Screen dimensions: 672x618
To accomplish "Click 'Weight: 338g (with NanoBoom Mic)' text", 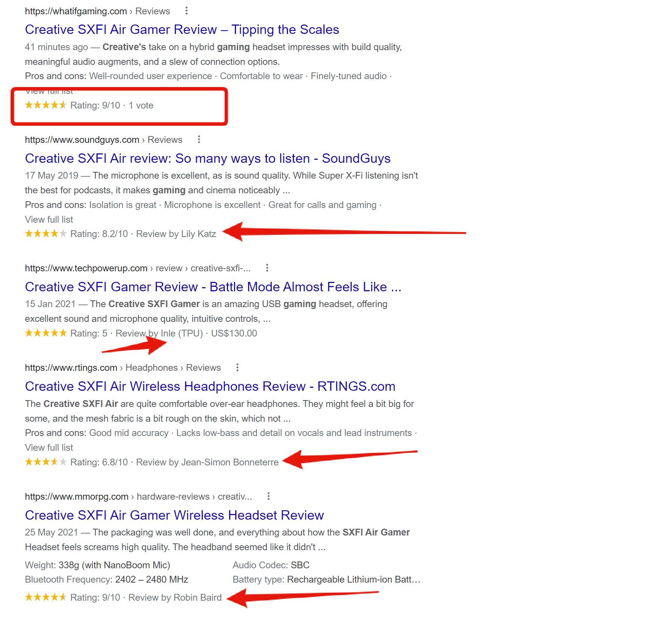I will click(x=98, y=565).
